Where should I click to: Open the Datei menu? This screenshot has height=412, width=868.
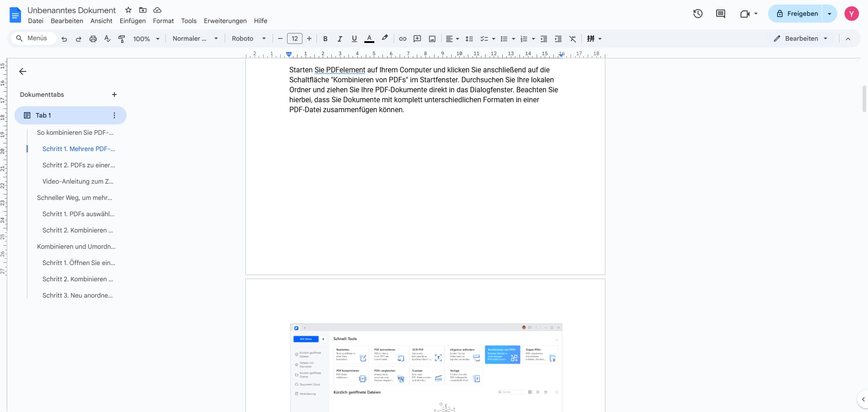point(36,21)
